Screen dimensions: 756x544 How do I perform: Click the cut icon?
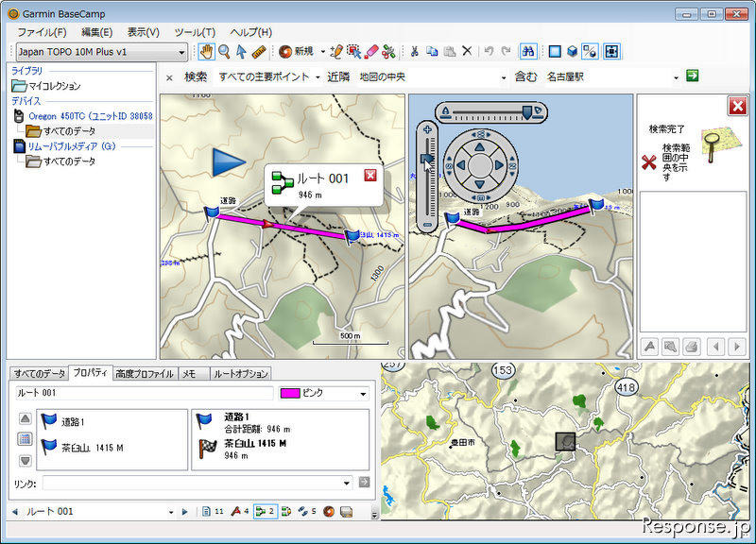tap(414, 51)
